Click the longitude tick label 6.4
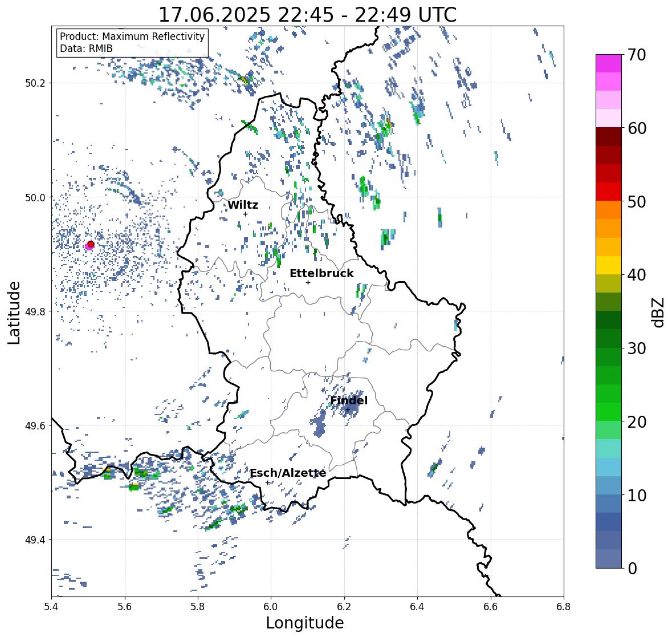 pyautogui.click(x=417, y=607)
